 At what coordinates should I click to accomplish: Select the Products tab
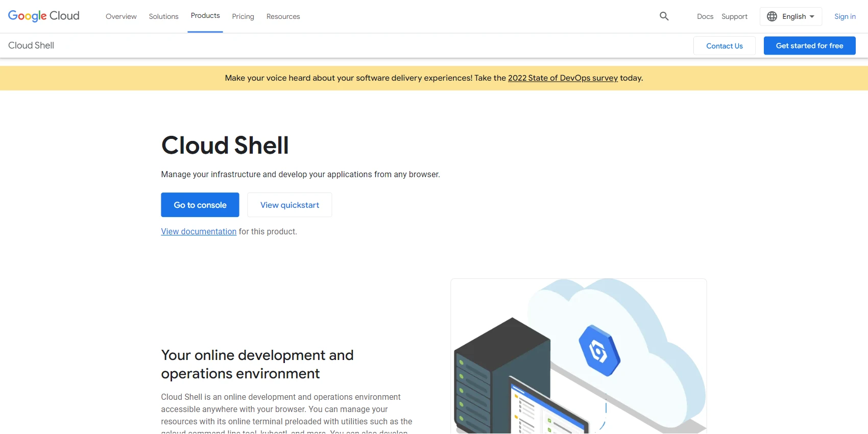pos(205,16)
